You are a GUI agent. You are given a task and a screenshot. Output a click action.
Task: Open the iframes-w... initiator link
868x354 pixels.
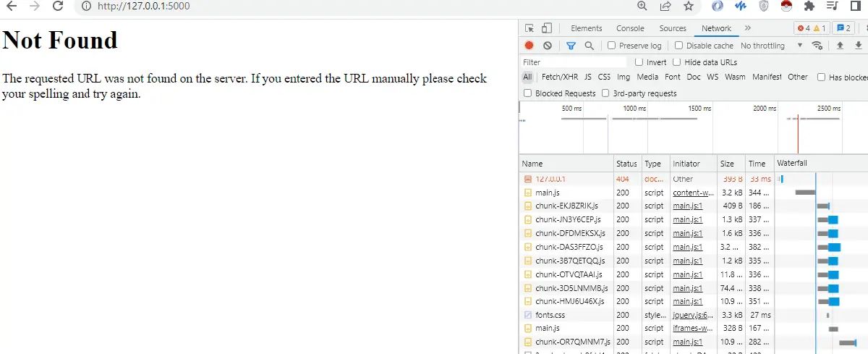693,328
